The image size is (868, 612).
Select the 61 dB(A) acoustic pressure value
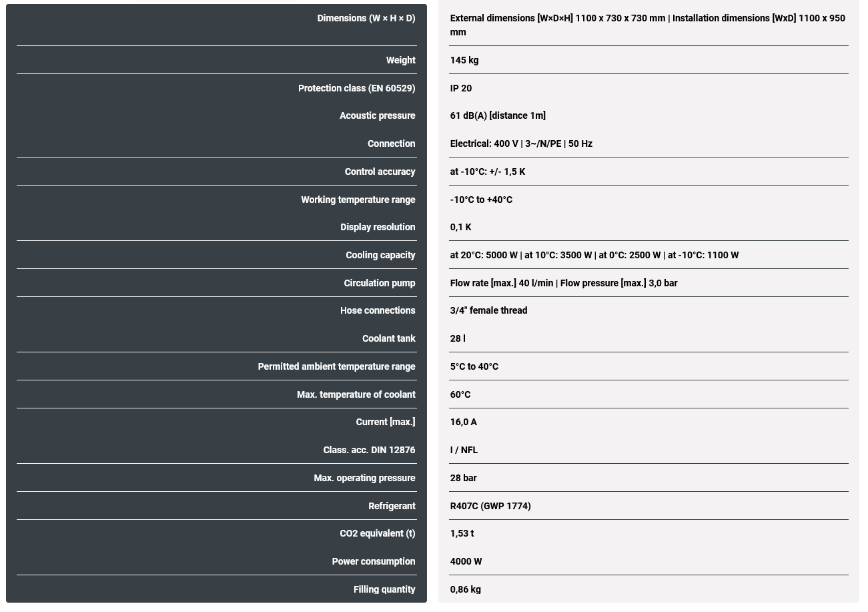tap(498, 115)
